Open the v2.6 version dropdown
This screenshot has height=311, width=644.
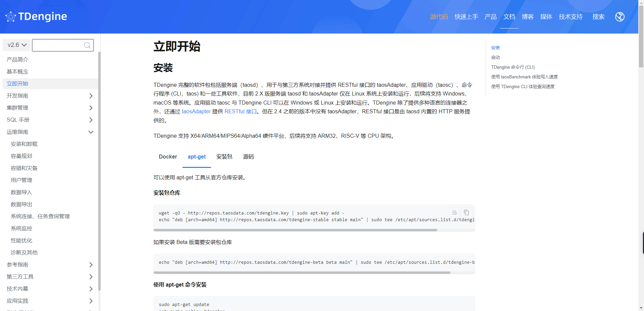[x=17, y=45]
